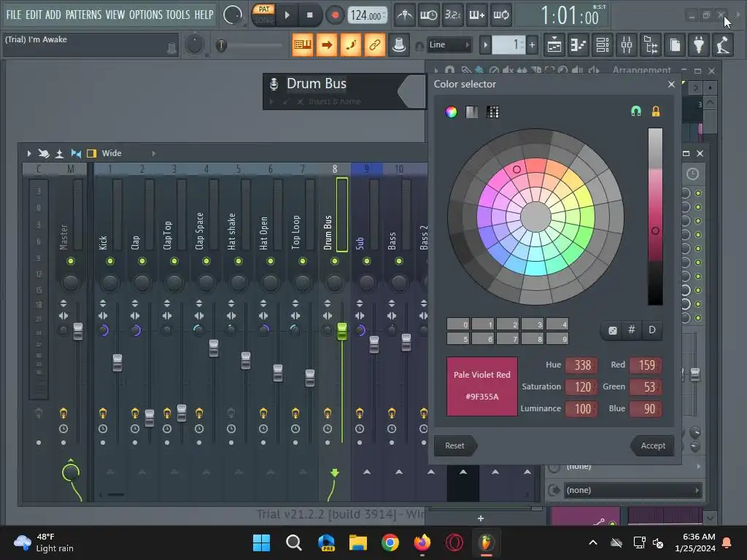Toggle the yellow lock in Color selector
This screenshot has height=560, width=747.
point(656,112)
